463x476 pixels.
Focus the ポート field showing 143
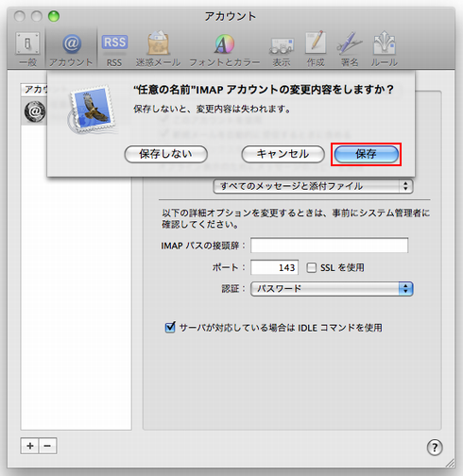274,267
